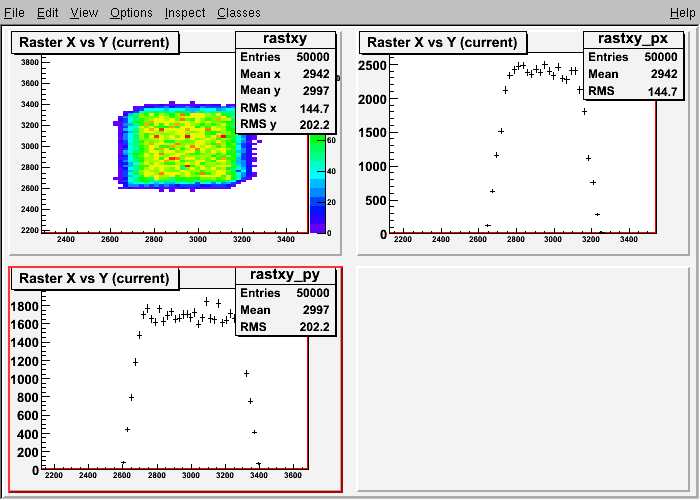Image resolution: width=700 pixels, height=500 pixels.
Task: Select the empty bottom-right pad
Action: 523,379
